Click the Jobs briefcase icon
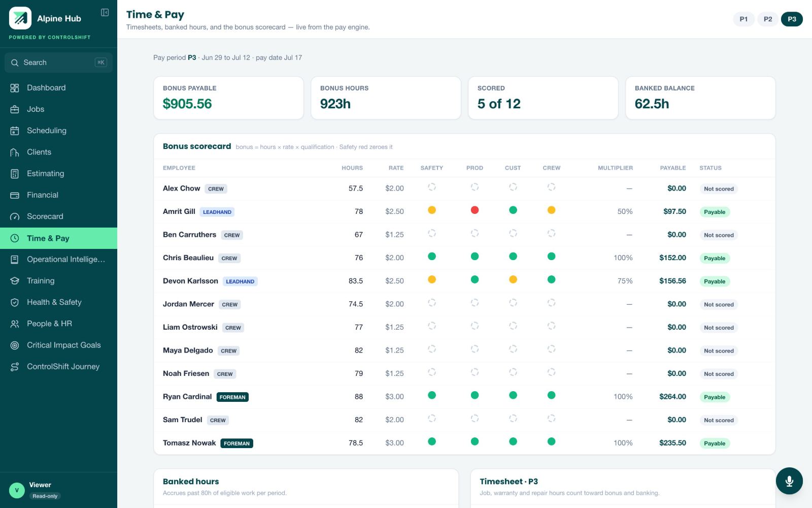 pos(15,109)
